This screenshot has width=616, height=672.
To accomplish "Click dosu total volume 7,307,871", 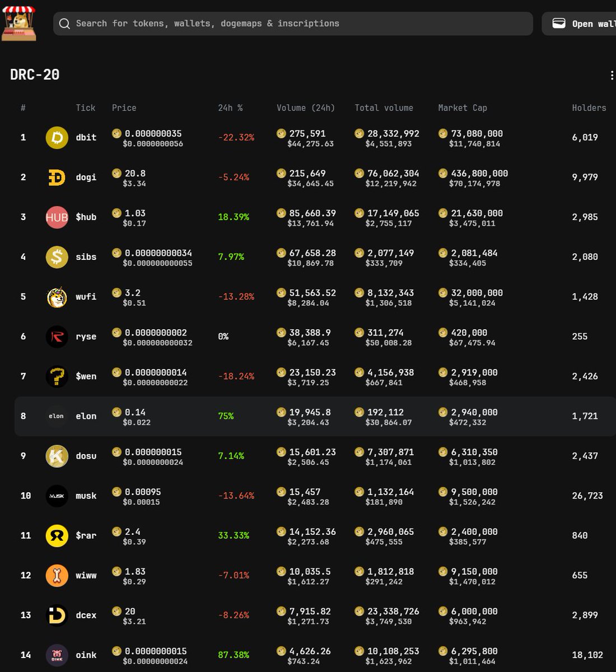I will coord(390,452).
